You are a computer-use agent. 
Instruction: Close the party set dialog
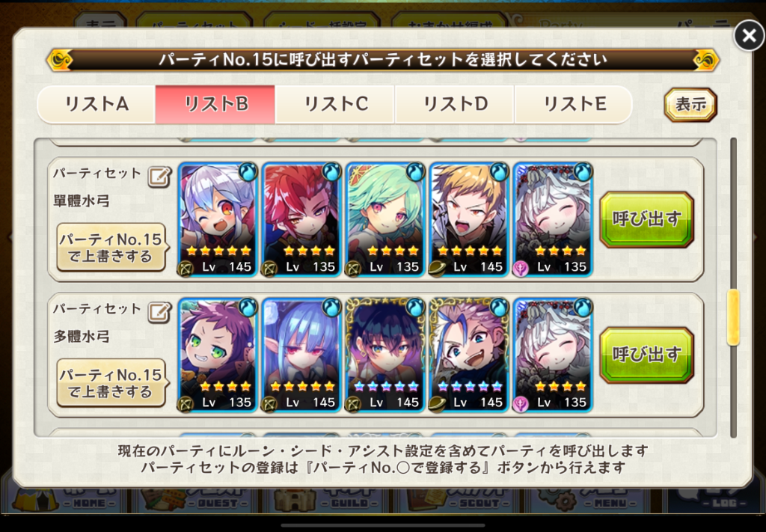pos(749,35)
